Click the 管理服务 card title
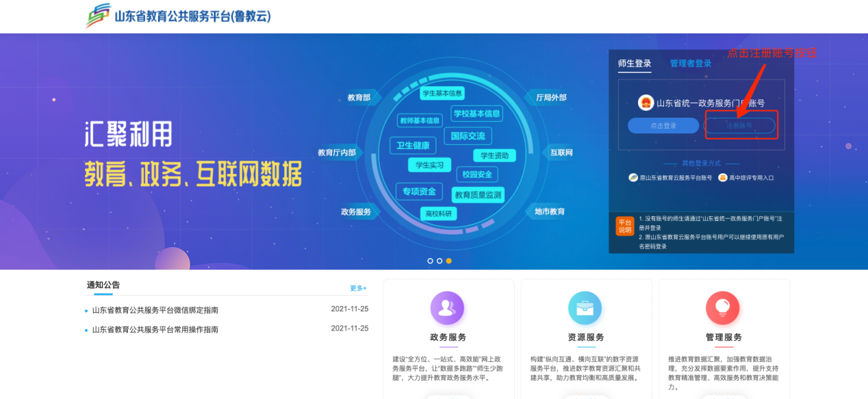Image resolution: width=868 pixels, height=399 pixels. coord(724,337)
